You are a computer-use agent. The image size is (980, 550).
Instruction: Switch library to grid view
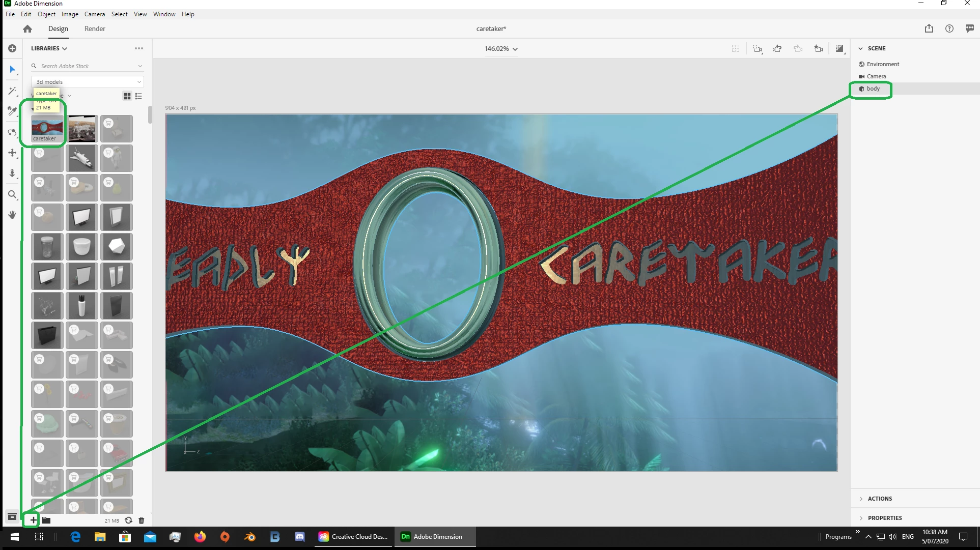127,96
